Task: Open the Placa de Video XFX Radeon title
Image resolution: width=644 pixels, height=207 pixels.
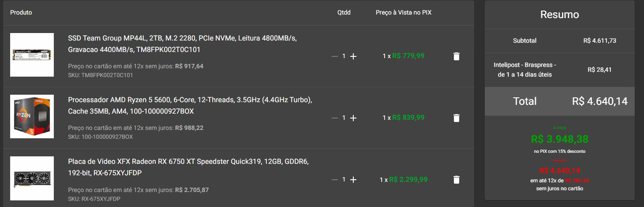Action: tap(188, 167)
